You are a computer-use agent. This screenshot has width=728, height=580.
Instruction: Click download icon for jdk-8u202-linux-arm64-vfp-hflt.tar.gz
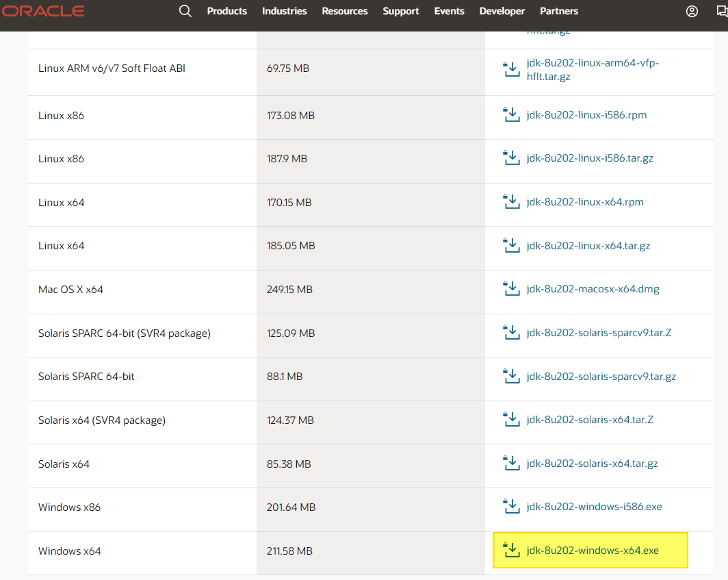[511, 69]
